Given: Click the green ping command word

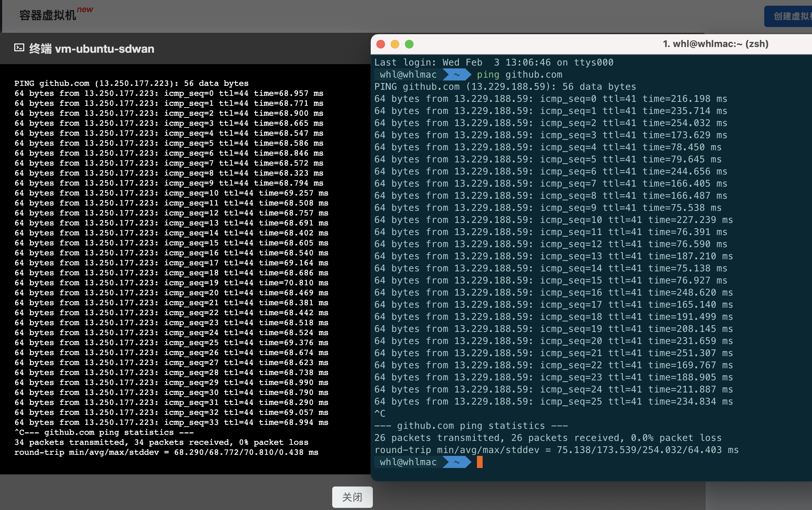Looking at the screenshot, I should 488,75.
